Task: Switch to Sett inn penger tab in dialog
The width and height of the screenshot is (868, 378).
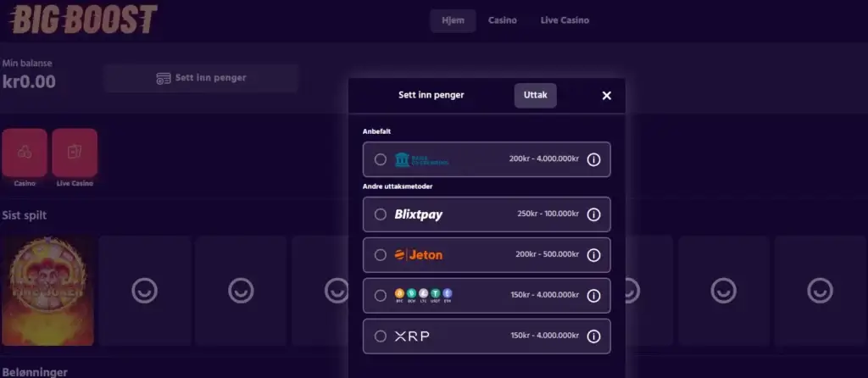Action: [x=431, y=95]
